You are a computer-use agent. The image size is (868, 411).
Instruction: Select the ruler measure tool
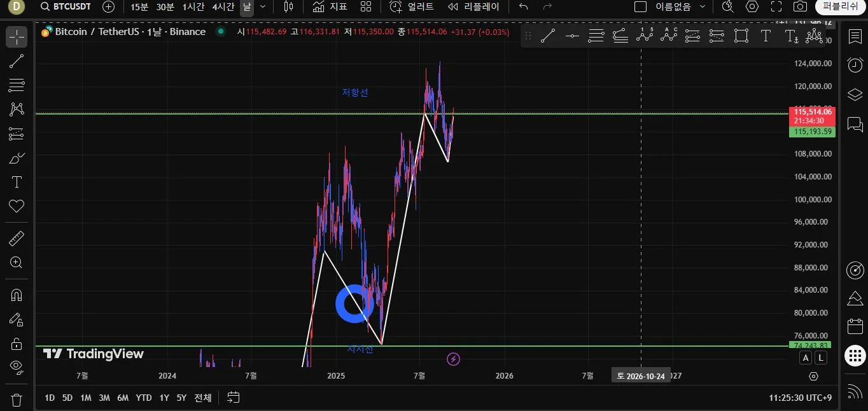[17, 239]
